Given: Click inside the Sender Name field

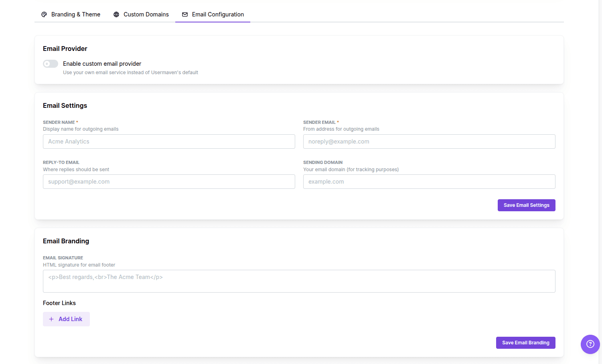Looking at the screenshot, I should [168, 141].
